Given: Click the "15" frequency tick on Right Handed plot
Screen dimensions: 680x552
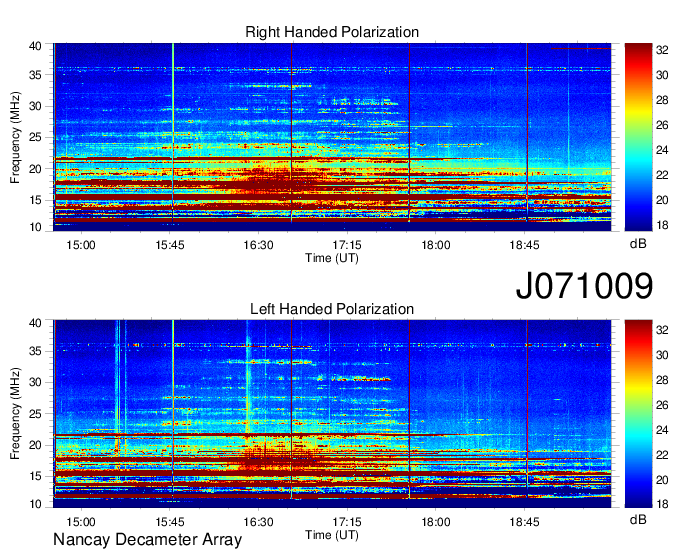Looking at the screenshot, I should [x=36, y=200].
